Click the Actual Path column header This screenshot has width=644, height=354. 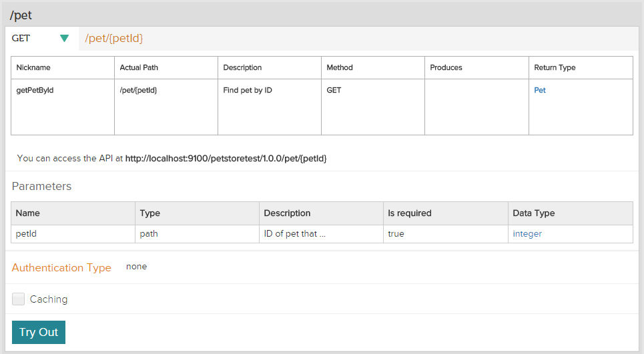(x=166, y=68)
